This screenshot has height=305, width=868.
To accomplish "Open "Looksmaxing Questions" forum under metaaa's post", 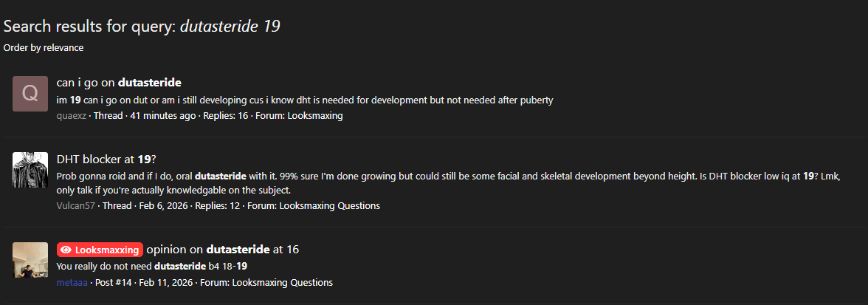I will click(282, 283).
